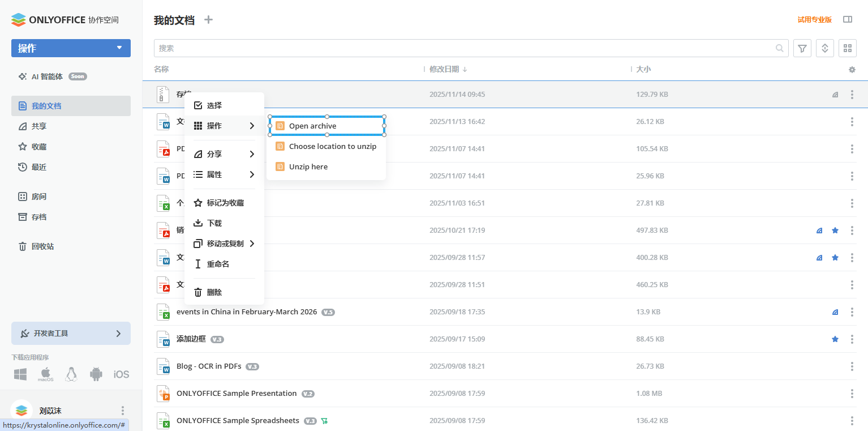Click the share icon on 400.28 KB row
Image resolution: width=868 pixels, height=431 pixels.
pyautogui.click(x=819, y=258)
